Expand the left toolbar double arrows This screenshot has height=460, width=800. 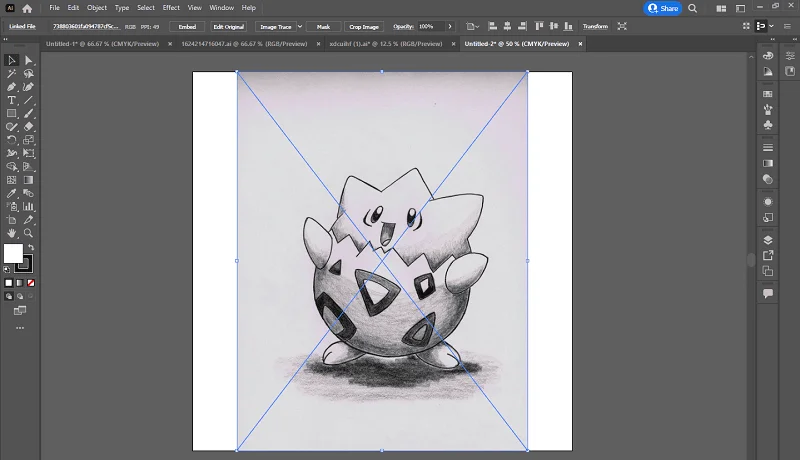[x=6, y=39]
